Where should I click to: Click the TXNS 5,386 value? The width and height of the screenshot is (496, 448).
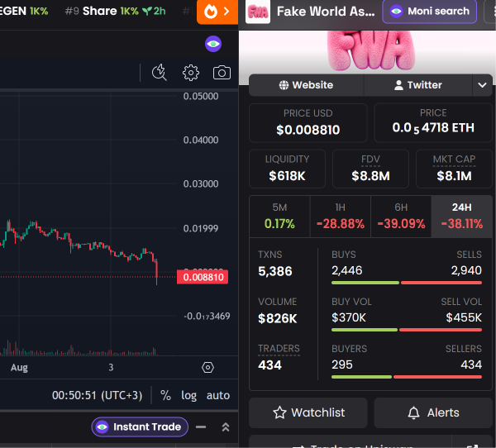tap(275, 271)
